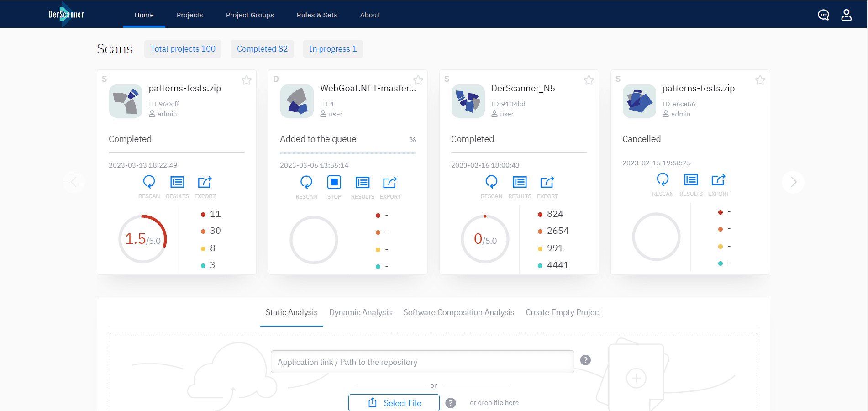Open results of the DerScanner_N5 scan

tap(519, 182)
